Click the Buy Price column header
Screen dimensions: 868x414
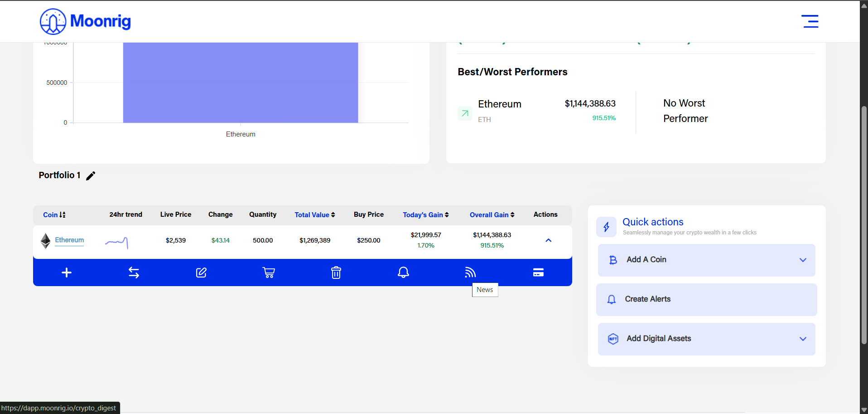[369, 214]
